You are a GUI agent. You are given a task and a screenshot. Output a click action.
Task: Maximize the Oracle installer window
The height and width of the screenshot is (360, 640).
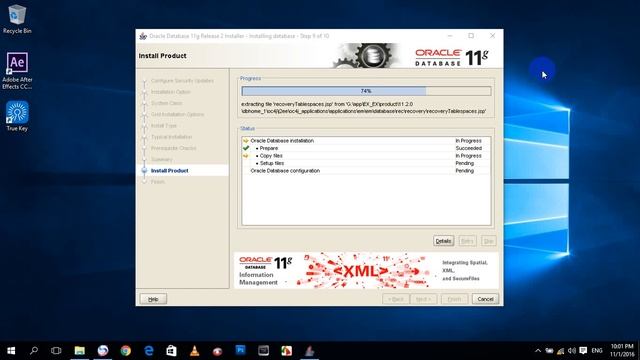[471, 36]
